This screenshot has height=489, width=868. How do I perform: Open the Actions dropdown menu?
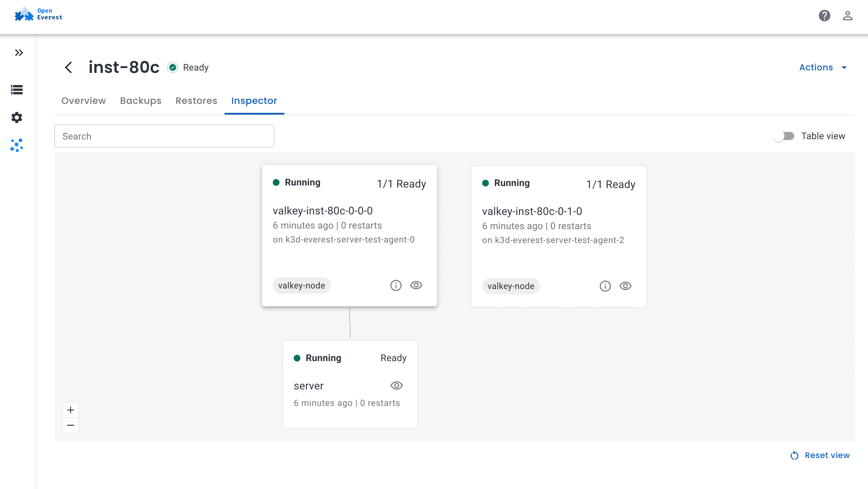(x=823, y=67)
